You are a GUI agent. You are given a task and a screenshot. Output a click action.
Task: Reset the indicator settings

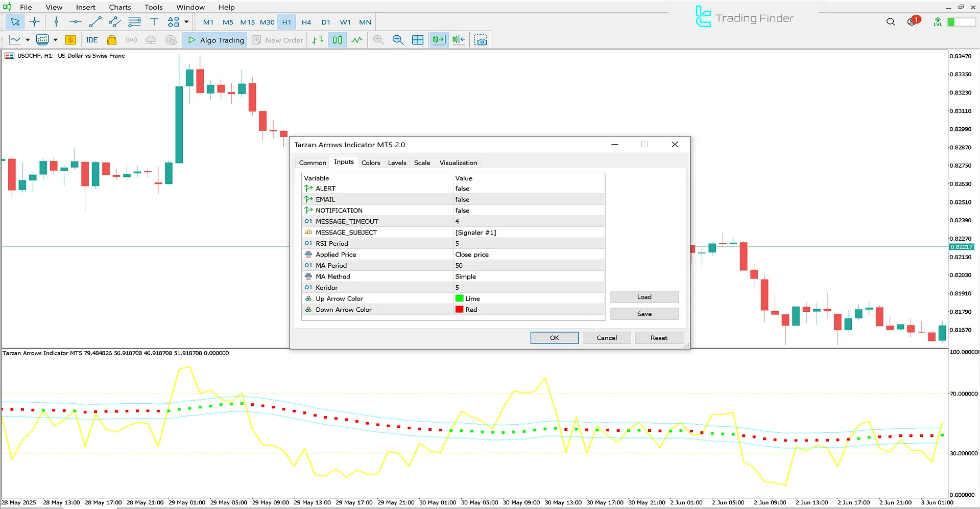(x=658, y=338)
